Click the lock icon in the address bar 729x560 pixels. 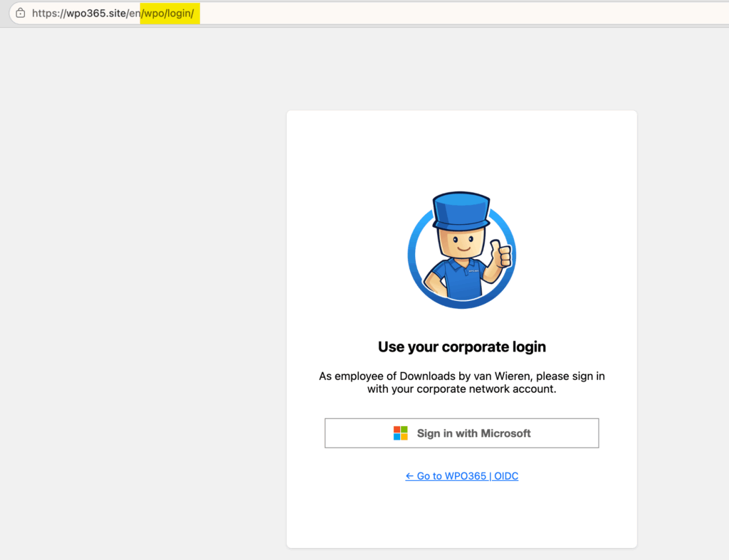tap(21, 13)
